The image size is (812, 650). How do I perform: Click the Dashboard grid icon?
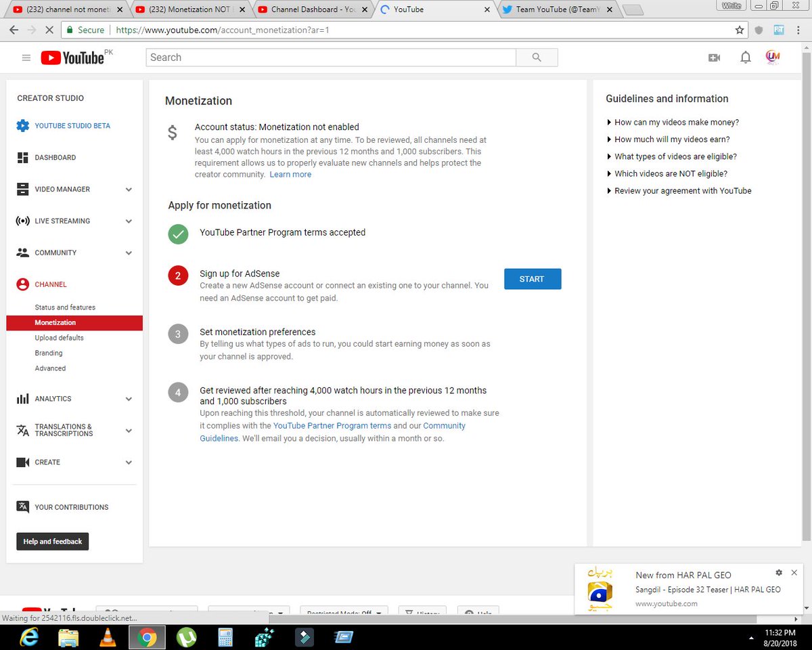pos(22,157)
